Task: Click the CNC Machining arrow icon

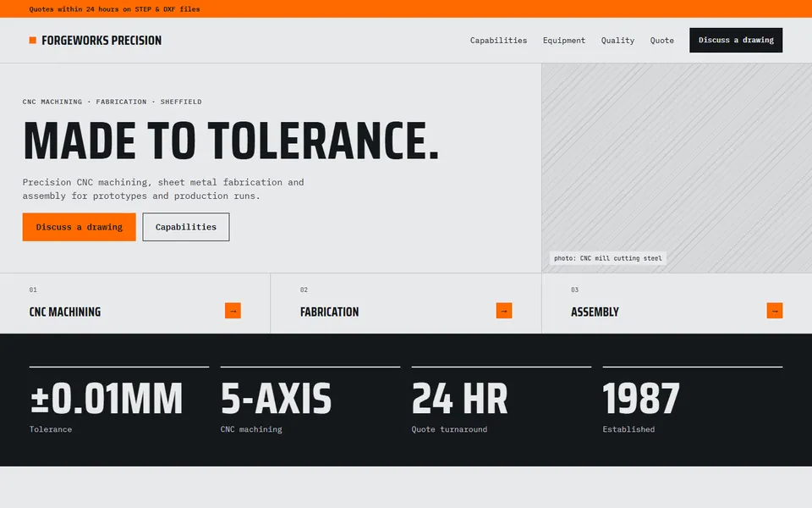Action: 233,311
